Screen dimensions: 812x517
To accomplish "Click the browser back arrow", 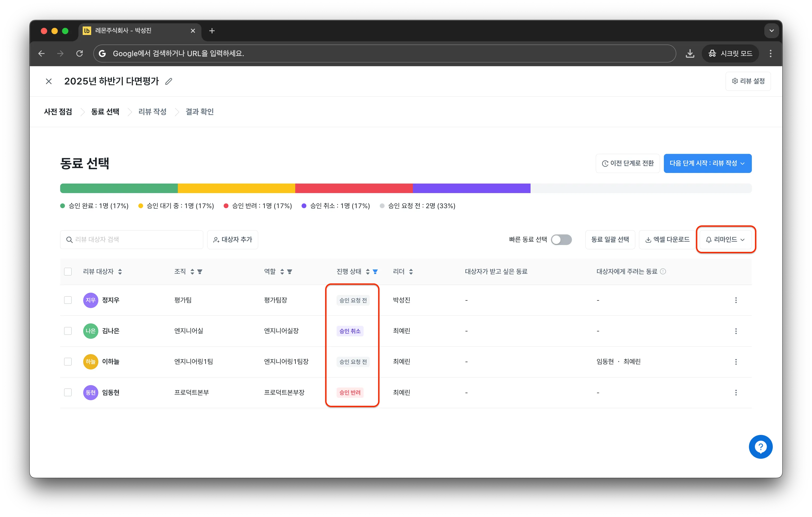I will click(42, 53).
